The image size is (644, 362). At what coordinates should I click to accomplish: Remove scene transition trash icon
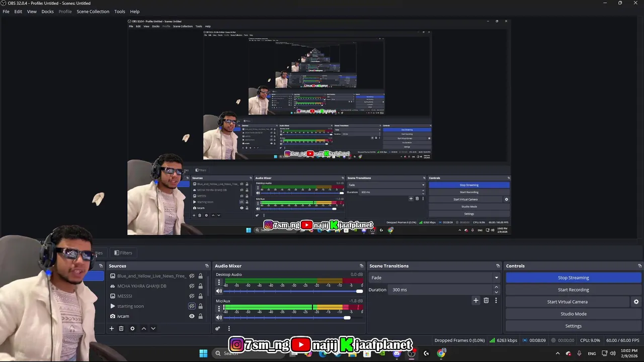point(486,300)
